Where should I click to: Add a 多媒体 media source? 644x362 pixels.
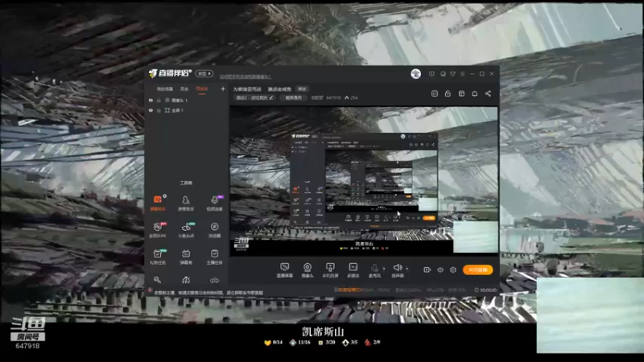pos(353,270)
